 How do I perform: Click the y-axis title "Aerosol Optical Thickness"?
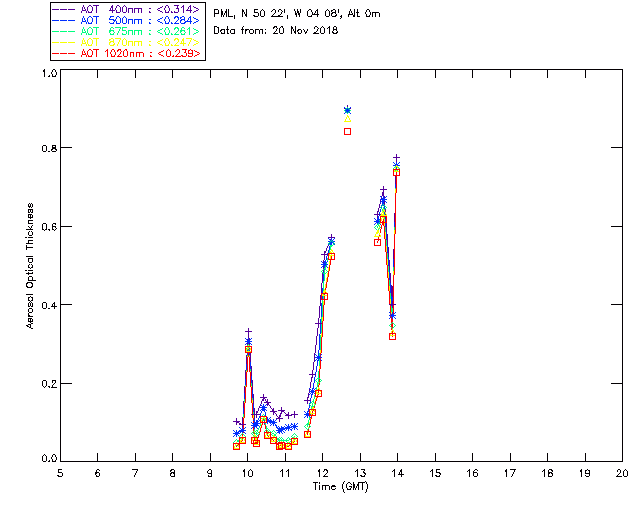pyautogui.click(x=30, y=266)
